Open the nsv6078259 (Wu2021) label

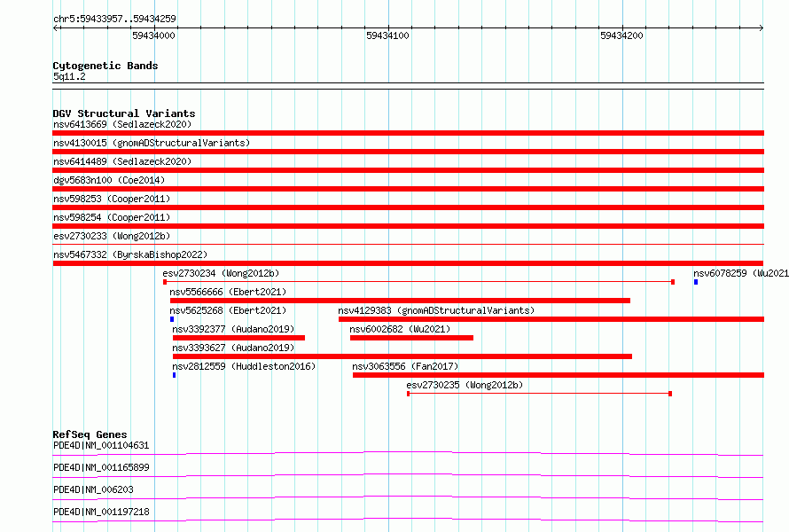[741, 273]
